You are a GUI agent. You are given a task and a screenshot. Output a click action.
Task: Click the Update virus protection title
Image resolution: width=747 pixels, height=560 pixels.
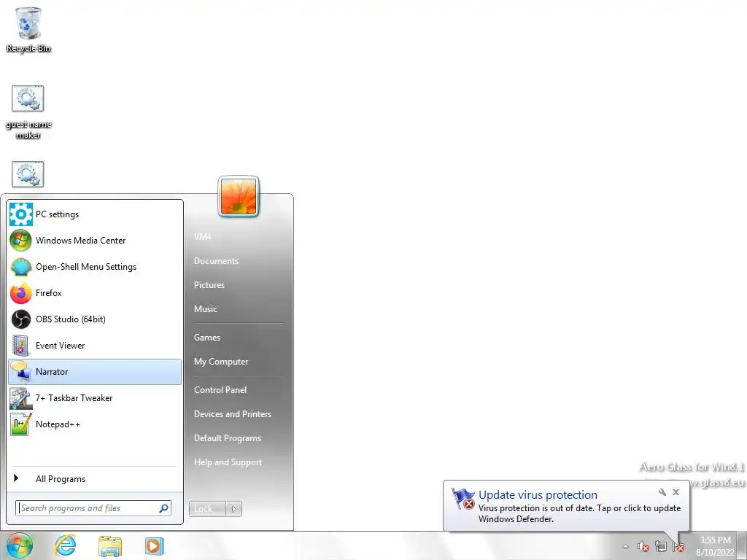[538, 495]
